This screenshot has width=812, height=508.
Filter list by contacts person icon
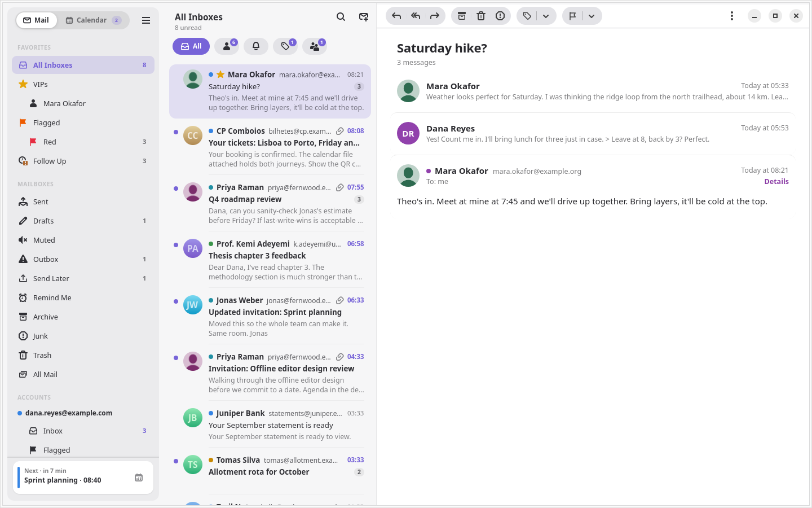227,46
